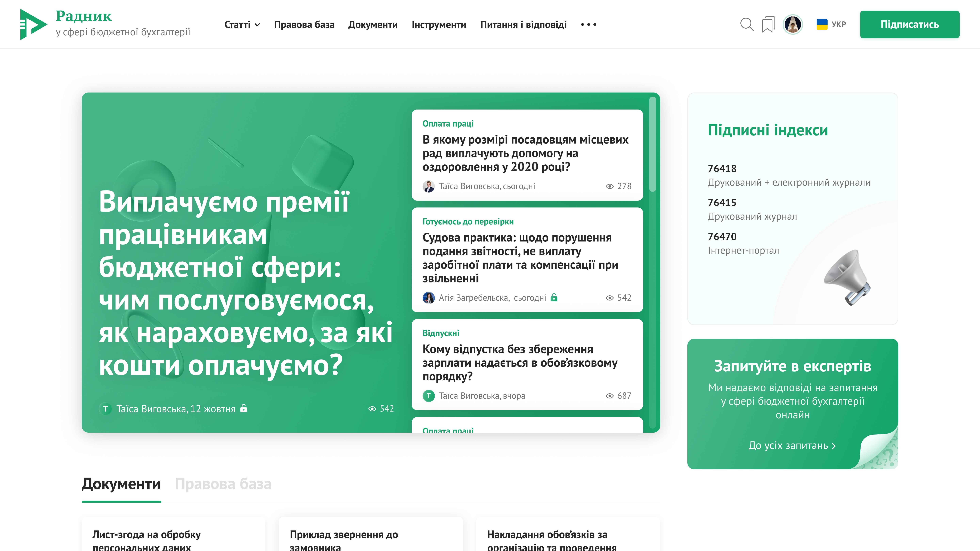This screenshot has height=551, width=980.
Task: Open the search magnifier icon
Action: pos(746,24)
